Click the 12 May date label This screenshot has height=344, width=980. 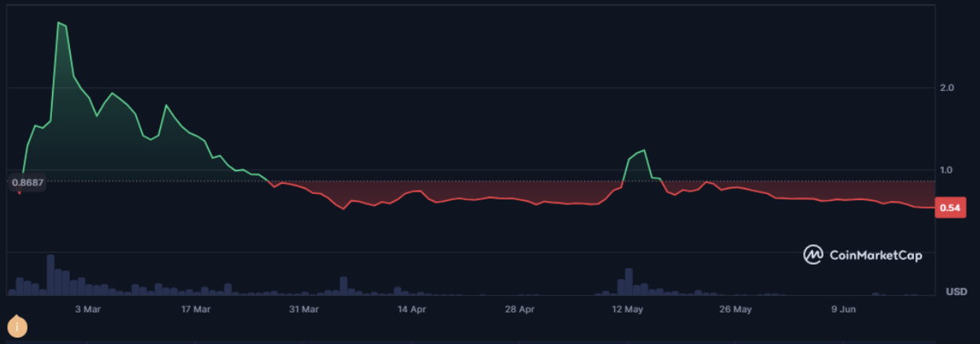click(x=628, y=309)
